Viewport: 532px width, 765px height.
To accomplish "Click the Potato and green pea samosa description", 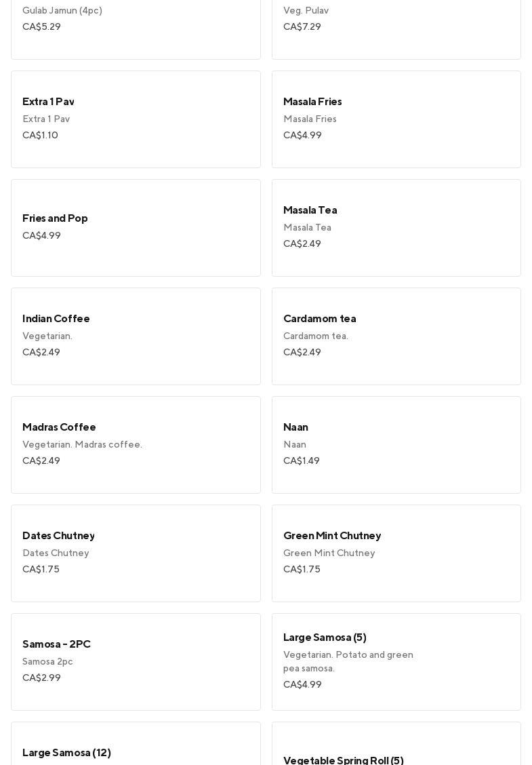I will pyautogui.click(x=348, y=661).
